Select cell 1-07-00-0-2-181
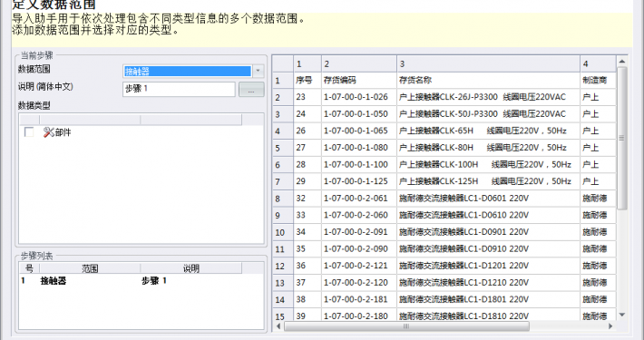 point(359,299)
